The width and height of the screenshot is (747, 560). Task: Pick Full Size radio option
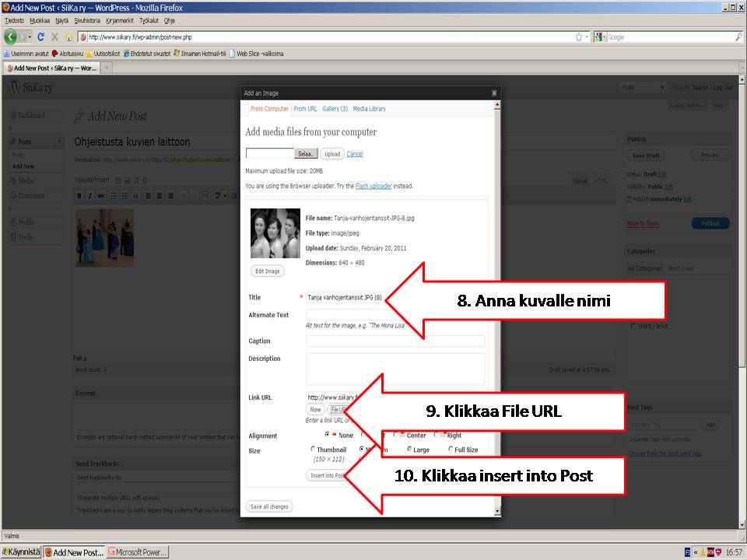451,449
